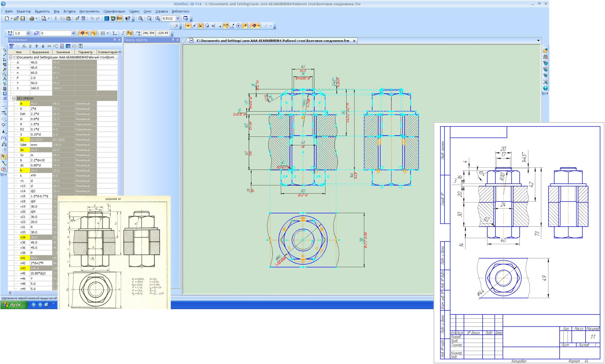Click the Имя column header
The width and height of the screenshot is (605, 364).
click(19, 52)
